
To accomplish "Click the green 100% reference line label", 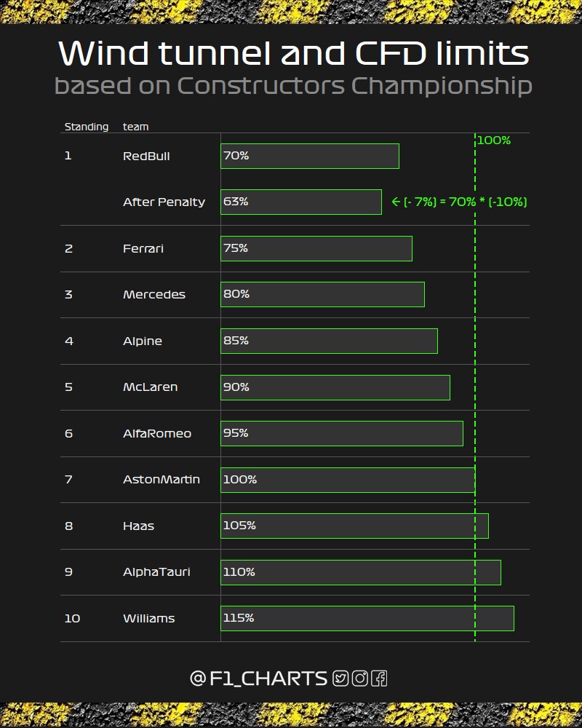I will pyautogui.click(x=494, y=141).
